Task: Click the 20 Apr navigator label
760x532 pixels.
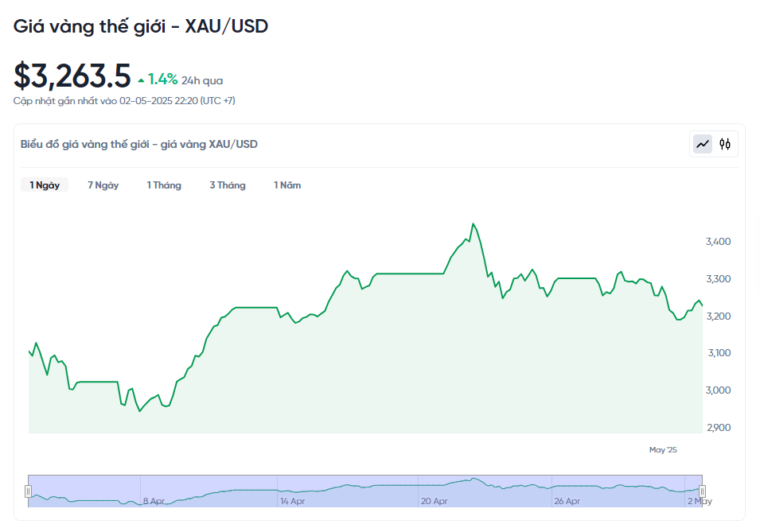Action: pyautogui.click(x=434, y=501)
